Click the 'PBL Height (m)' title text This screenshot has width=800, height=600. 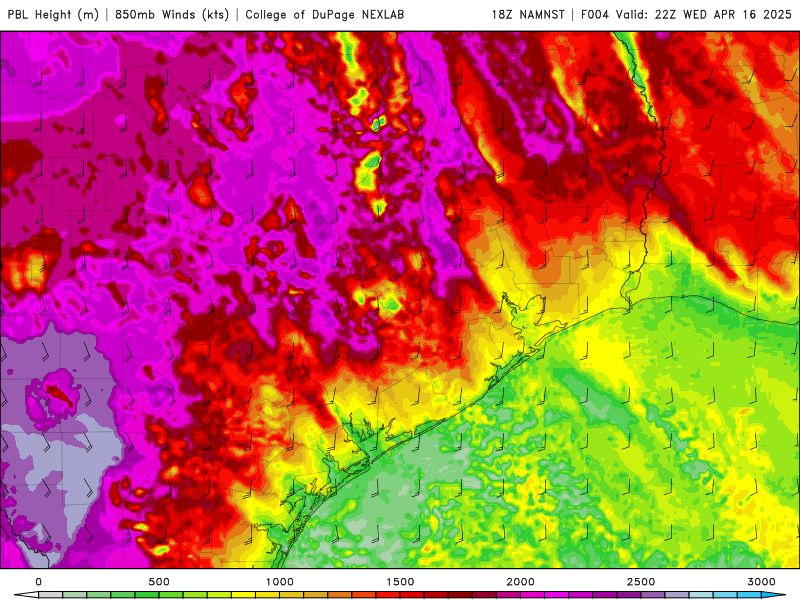53,14
